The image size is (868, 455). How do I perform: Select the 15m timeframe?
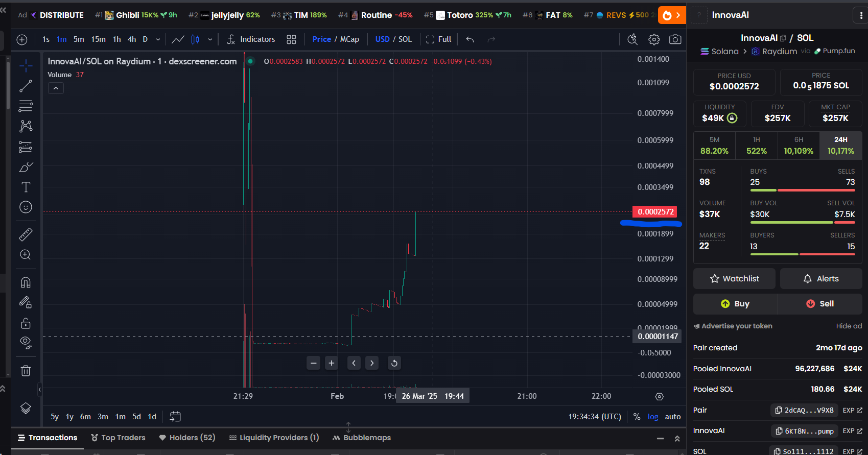click(x=98, y=39)
